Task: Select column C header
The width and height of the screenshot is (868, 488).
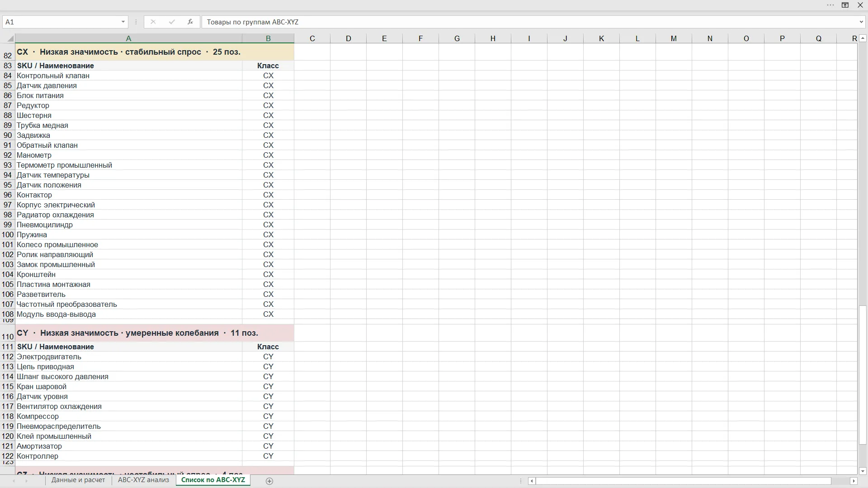Action: [312, 38]
